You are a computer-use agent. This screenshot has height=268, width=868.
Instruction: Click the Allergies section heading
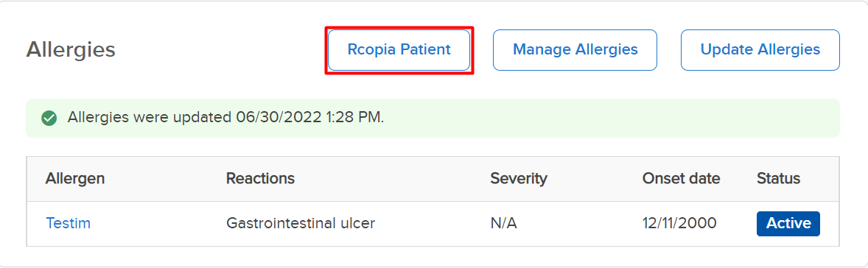(x=71, y=50)
